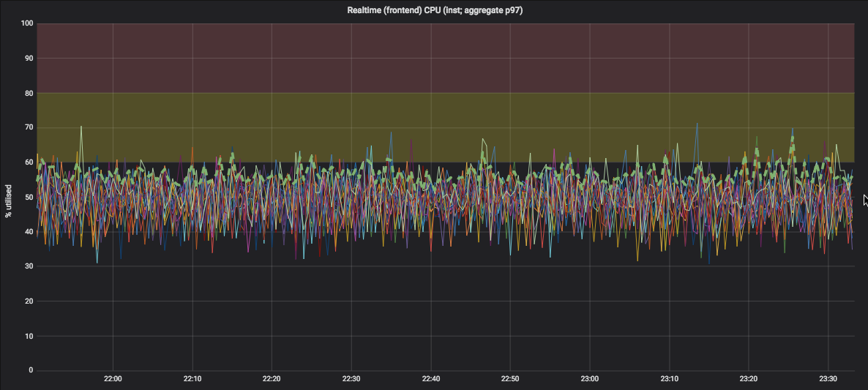Click y-axis value 10

(29, 336)
